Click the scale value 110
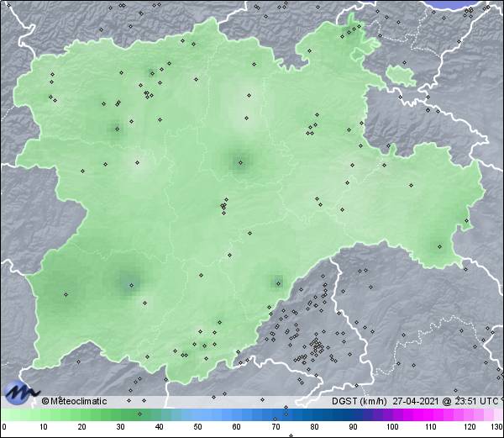 point(431,427)
